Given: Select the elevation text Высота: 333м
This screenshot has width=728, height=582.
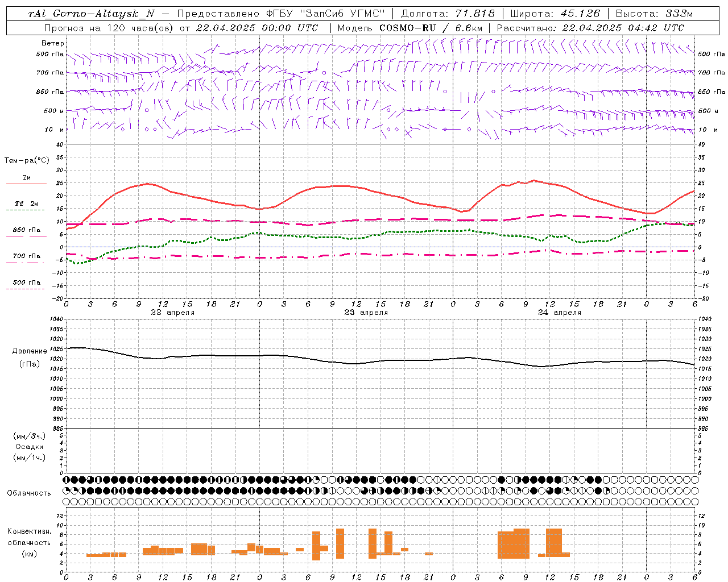Looking at the screenshot, I should pos(654,14).
